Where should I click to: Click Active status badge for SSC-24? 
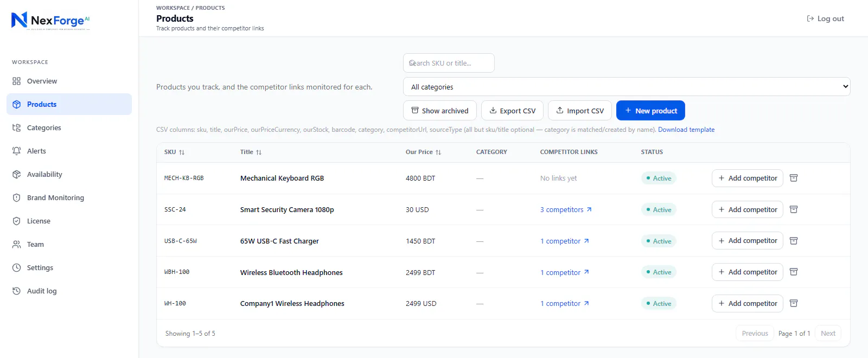click(x=659, y=209)
